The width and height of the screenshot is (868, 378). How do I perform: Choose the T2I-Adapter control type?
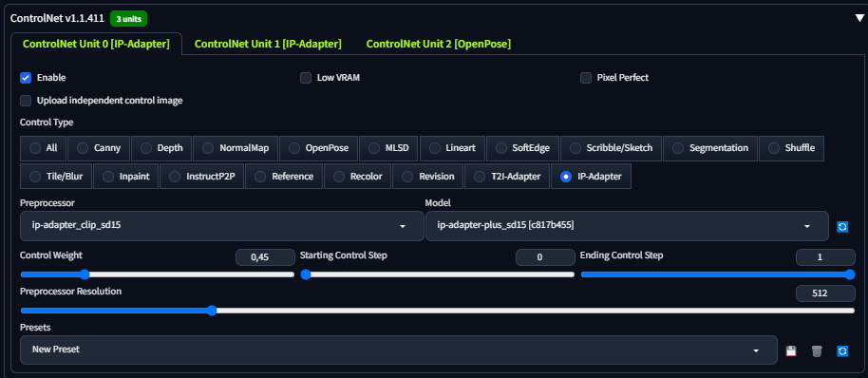[x=506, y=177]
